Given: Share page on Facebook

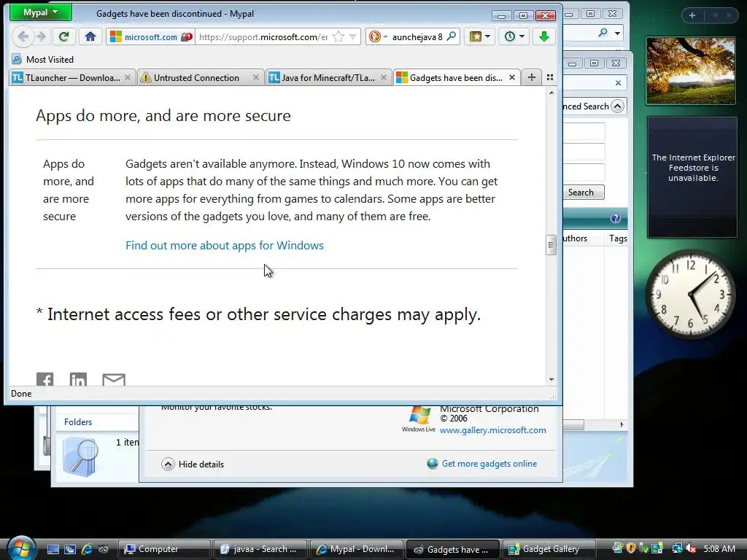Looking at the screenshot, I should (x=44, y=379).
